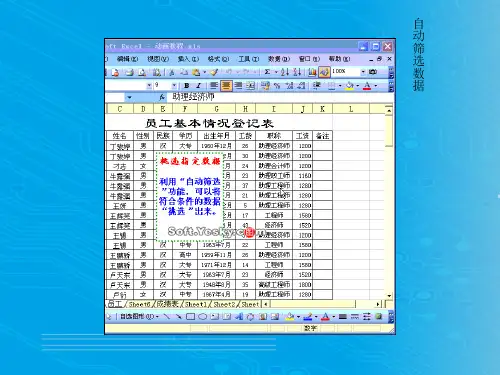Viewport: 500px width, 375px height.
Task: Toggle the highlighted Drawing toolbar button
Action: [x=324, y=72]
